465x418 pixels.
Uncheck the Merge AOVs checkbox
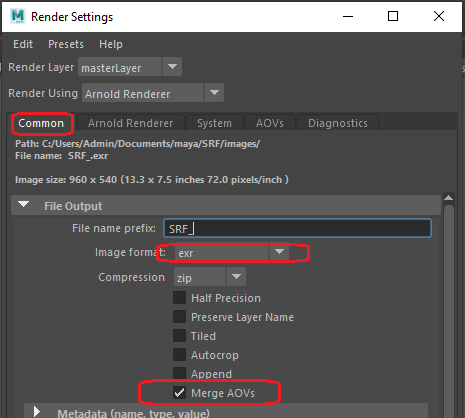pyautogui.click(x=179, y=393)
